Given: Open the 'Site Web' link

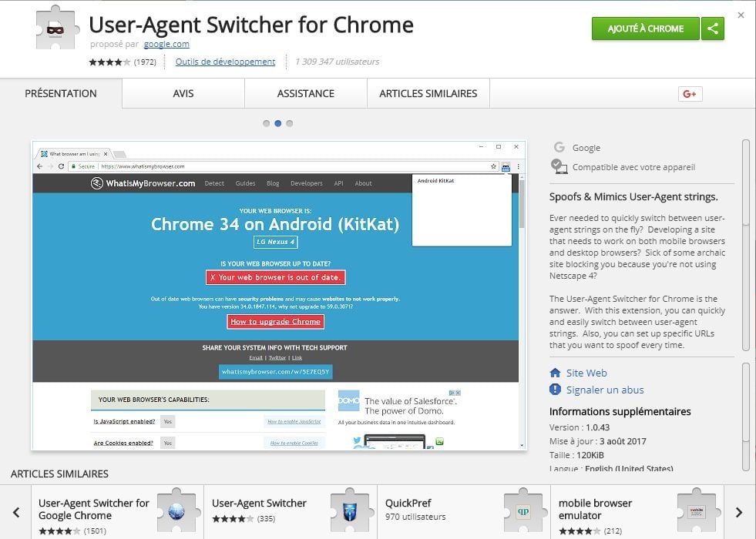Looking at the screenshot, I should tap(586, 373).
